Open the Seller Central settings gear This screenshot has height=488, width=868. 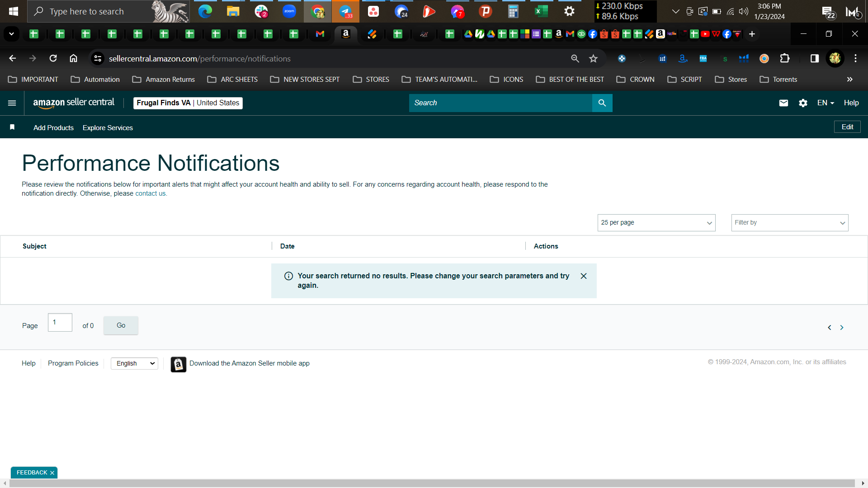pyautogui.click(x=803, y=103)
